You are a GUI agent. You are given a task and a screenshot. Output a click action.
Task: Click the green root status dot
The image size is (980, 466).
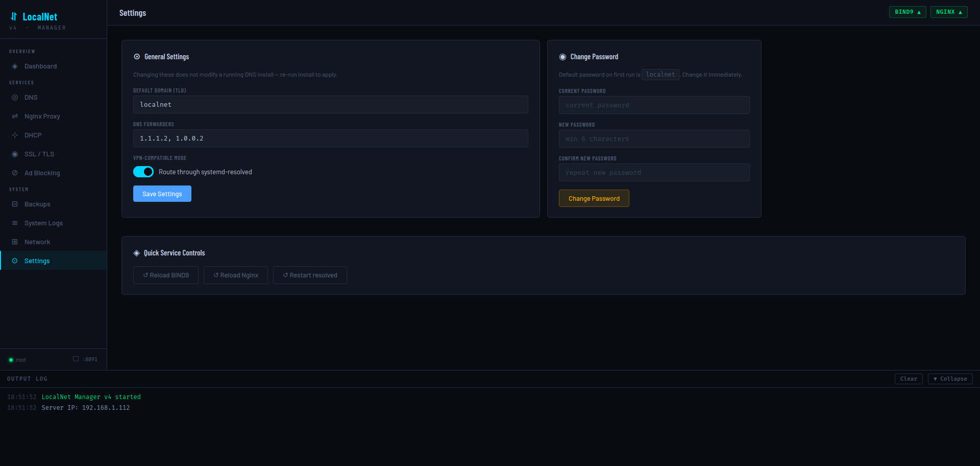tap(11, 360)
